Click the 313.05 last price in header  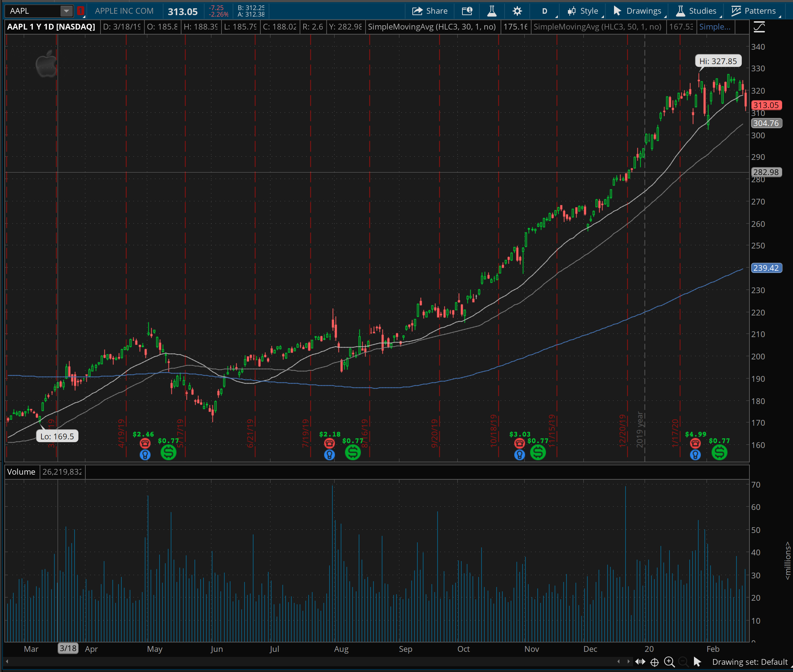pyautogui.click(x=183, y=12)
